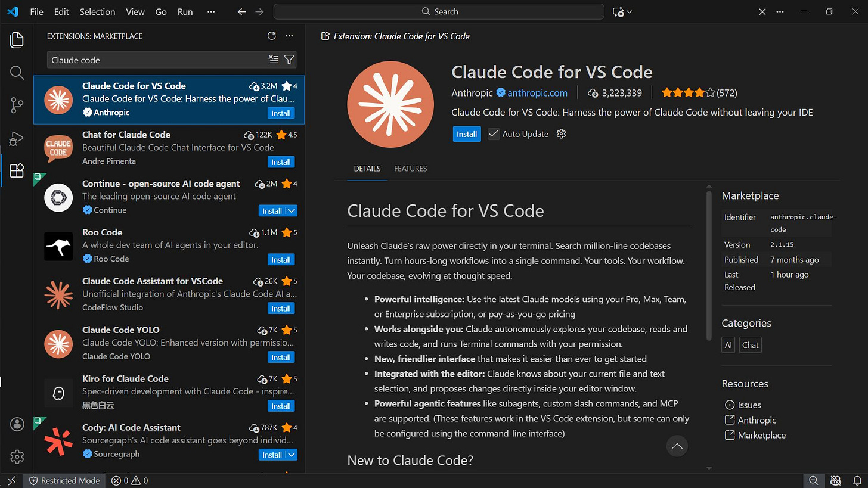Click the star rating (572) reviews
Viewport: 868px width, 488px height.
699,93
